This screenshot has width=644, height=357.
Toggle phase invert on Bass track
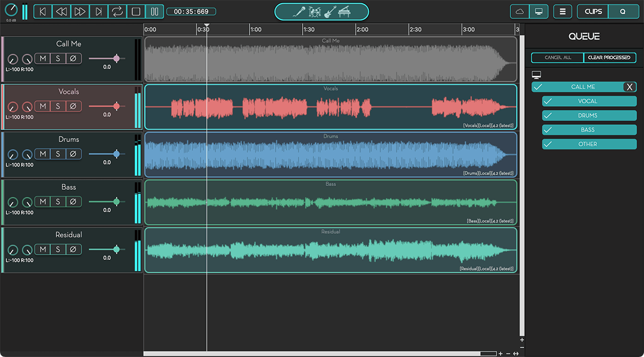(74, 202)
